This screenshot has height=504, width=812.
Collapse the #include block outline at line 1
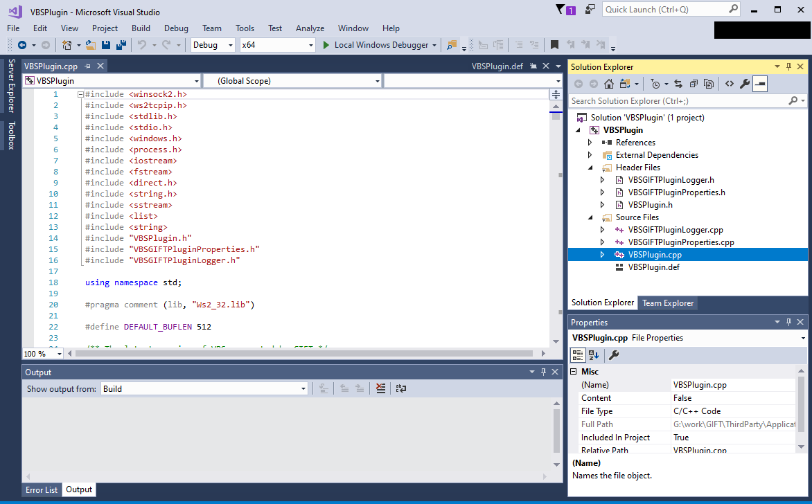(81, 95)
